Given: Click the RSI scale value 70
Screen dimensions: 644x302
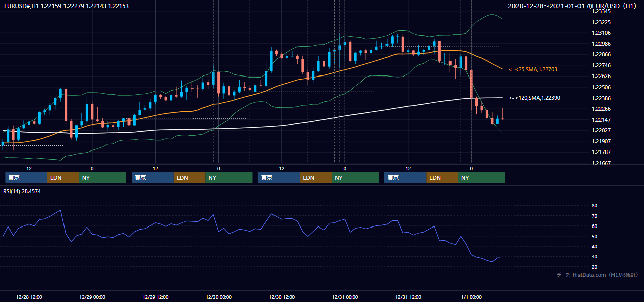Looking at the screenshot, I should coord(594,216).
